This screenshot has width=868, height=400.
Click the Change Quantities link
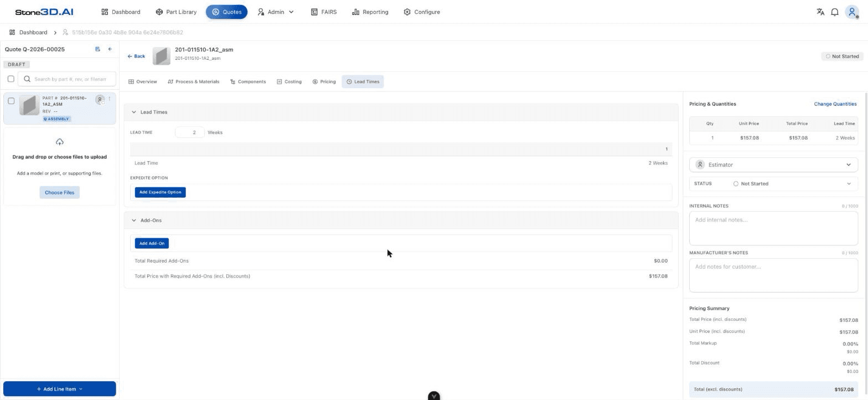click(835, 104)
